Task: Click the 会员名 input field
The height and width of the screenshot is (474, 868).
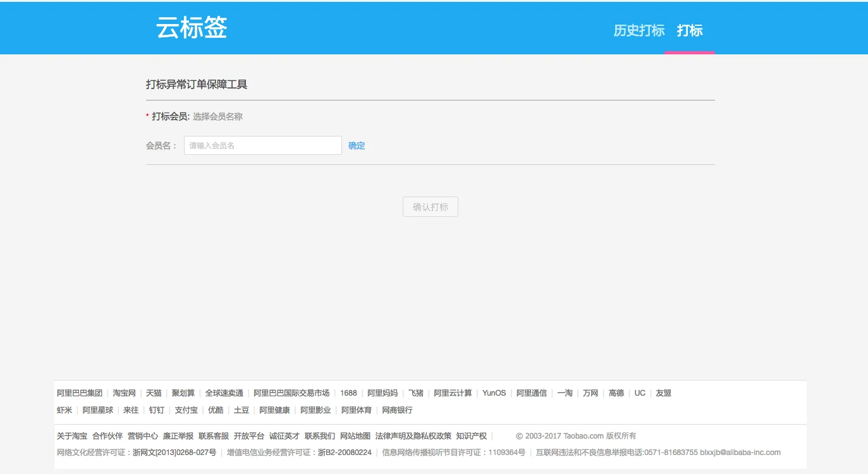Action: [x=262, y=145]
